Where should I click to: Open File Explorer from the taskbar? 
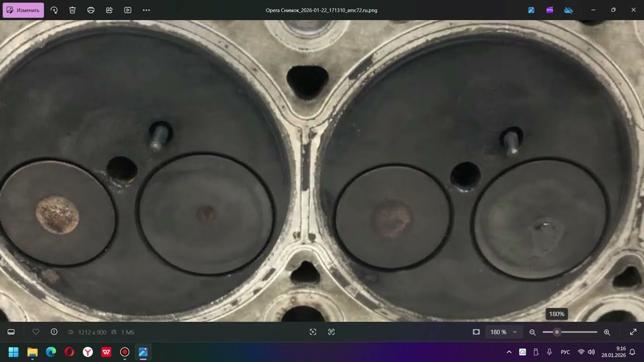(32, 352)
